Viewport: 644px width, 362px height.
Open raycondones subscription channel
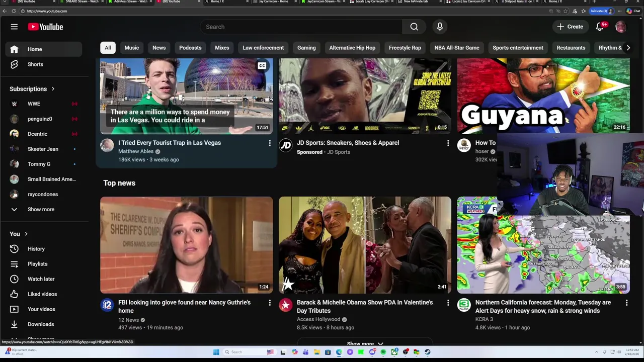[44, 195]
